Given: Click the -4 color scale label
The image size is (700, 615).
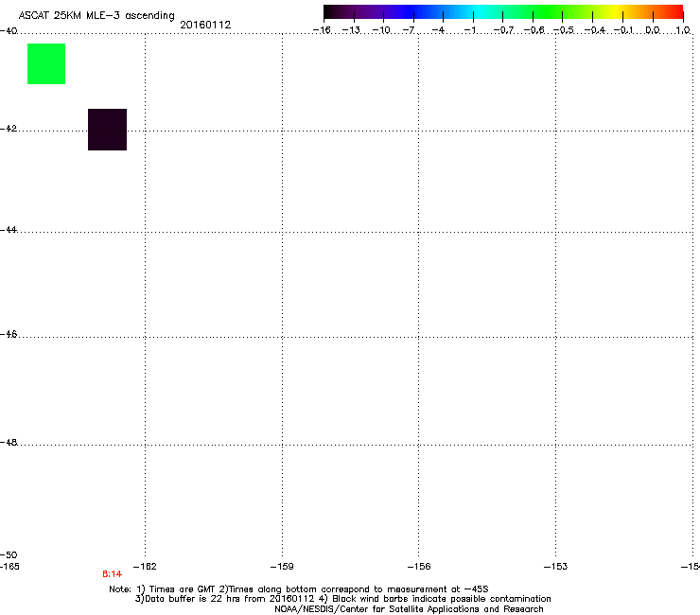Looking at the screenshot, I should (x=438, y=30).
